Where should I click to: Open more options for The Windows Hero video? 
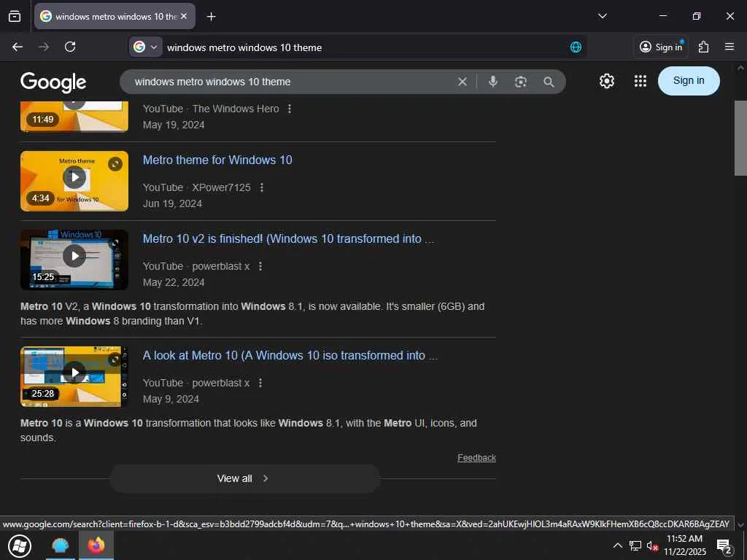tap(289, 109)
